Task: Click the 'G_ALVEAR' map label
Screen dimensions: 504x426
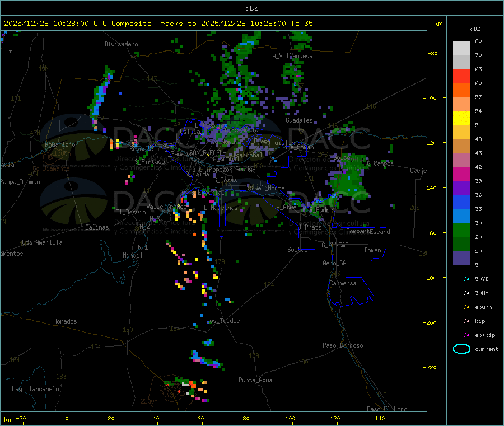Action: (x=335, y=245)
